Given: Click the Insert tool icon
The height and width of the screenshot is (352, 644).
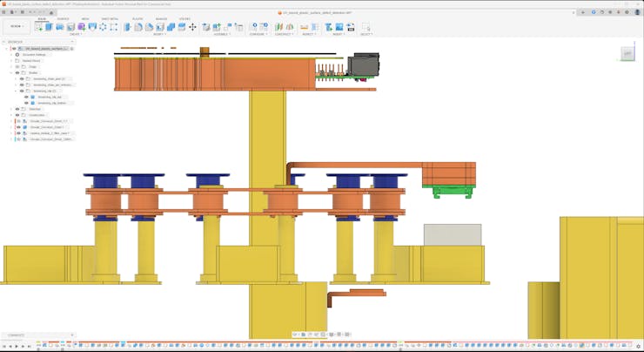Looking at the screenshot, I should (330, 27).
